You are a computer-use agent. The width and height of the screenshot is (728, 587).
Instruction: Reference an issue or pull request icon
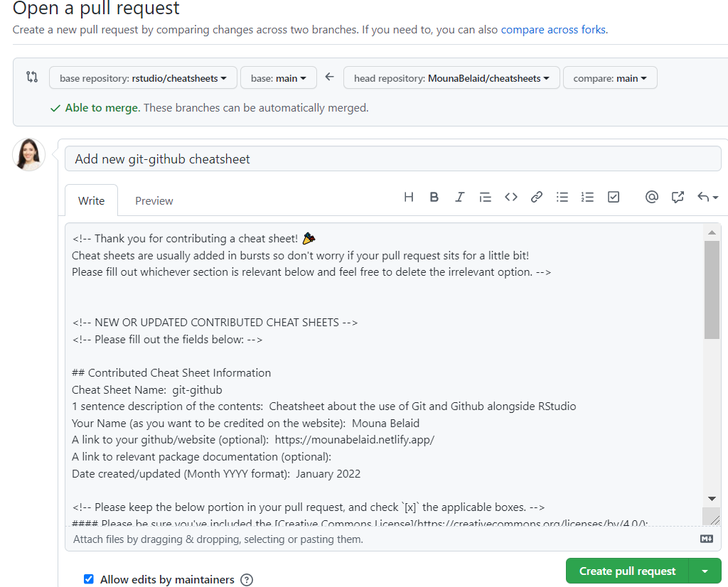coord(678,198)
